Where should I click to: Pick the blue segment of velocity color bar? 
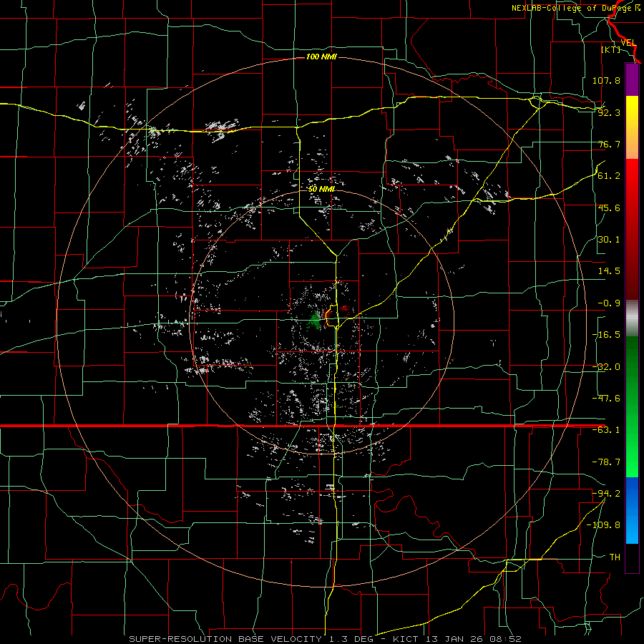tap(632, 510)
